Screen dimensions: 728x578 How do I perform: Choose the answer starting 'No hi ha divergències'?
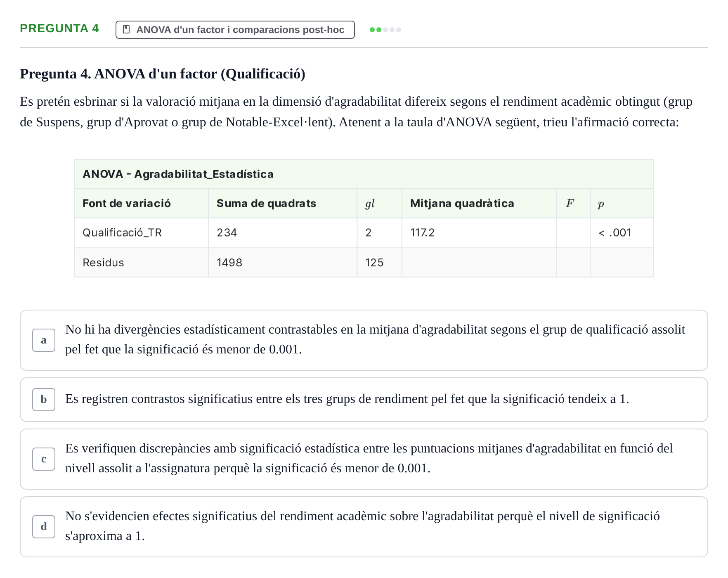364,340
